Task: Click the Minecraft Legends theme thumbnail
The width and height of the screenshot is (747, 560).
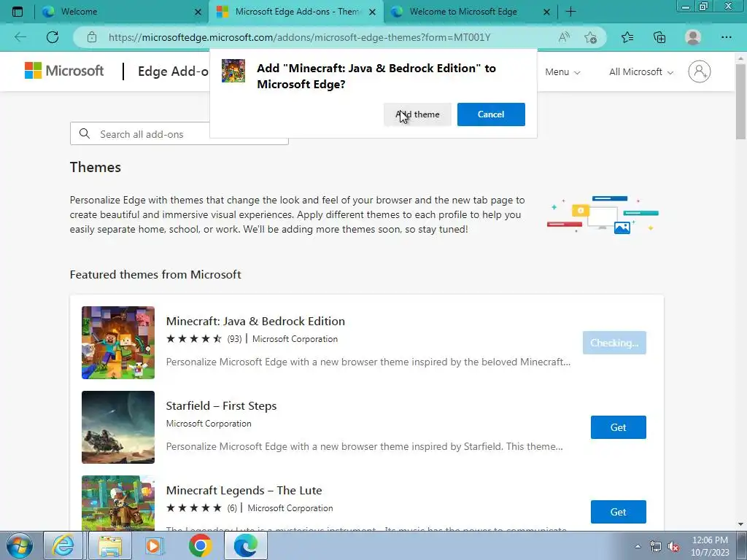Action: (x=118, y=503)
